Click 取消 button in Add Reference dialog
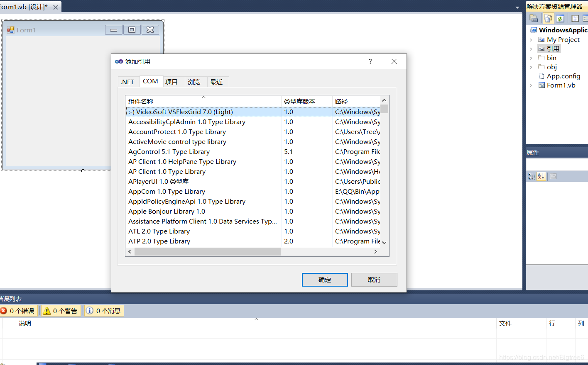 (374, 280)
